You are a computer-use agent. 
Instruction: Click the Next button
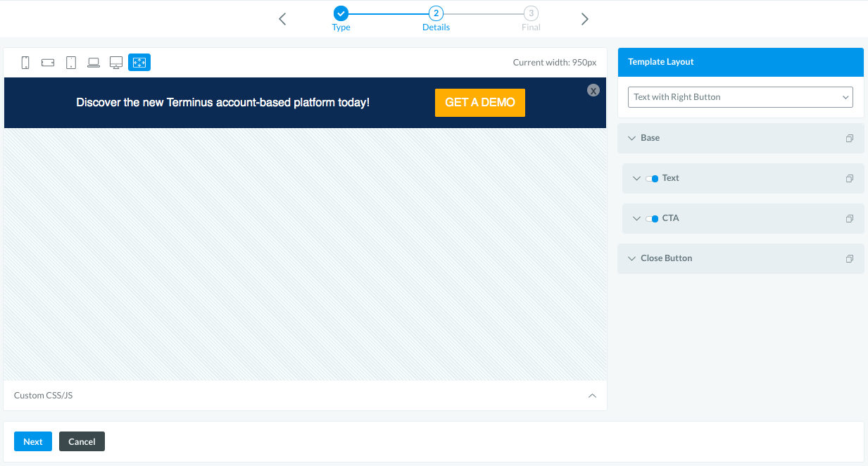pyautogui.click(x=33, y=441)
